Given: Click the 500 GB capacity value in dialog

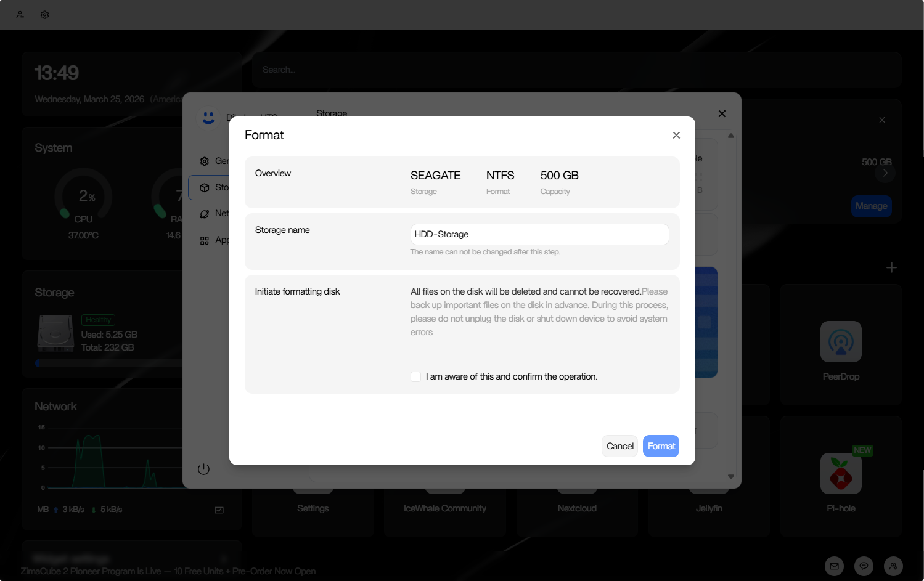Looking at the screenshot, I should click(560, 176).
